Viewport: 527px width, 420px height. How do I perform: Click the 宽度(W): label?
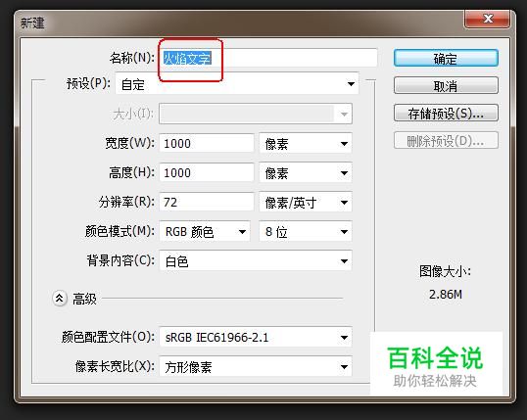click(x=129, y=143)
